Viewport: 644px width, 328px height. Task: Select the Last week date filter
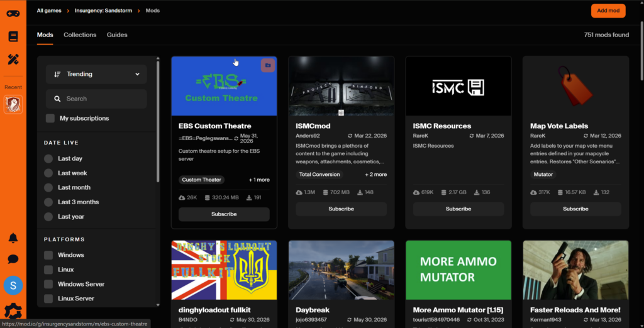coord(48,173)
